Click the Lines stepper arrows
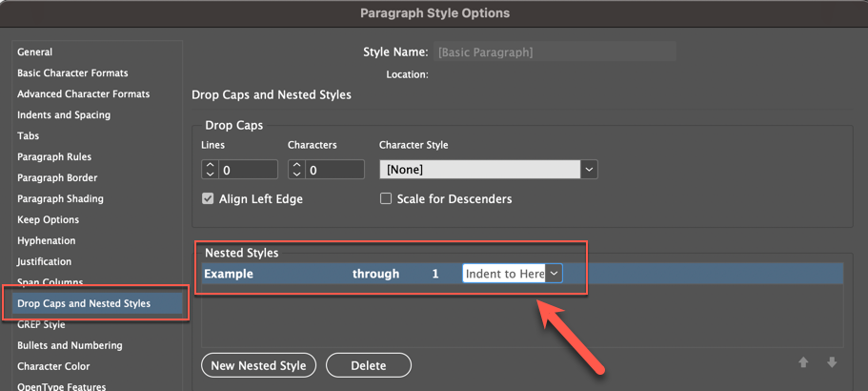 coord(210,169)
